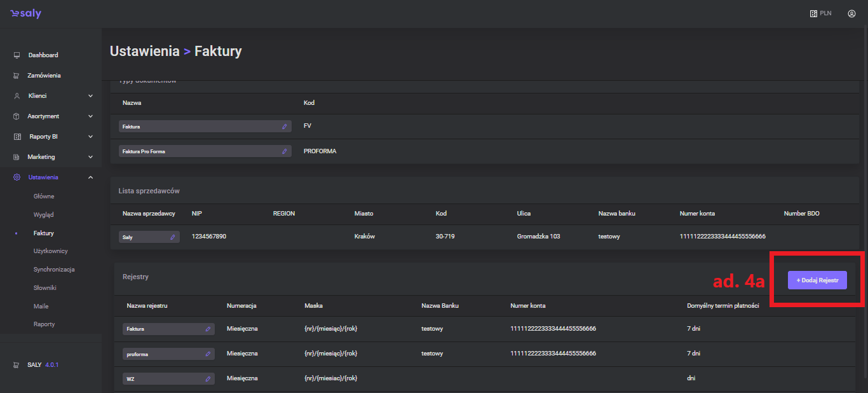Click edit pencil on Faktura Pro Forma

(284, 151)
